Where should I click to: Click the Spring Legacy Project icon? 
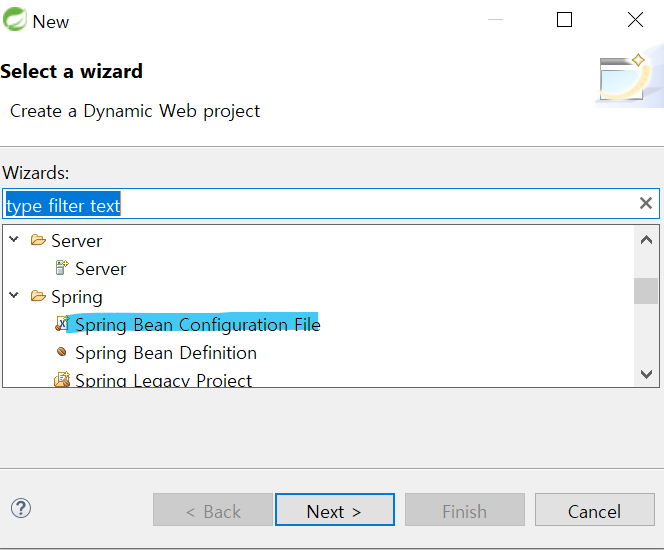coord(62,380)
